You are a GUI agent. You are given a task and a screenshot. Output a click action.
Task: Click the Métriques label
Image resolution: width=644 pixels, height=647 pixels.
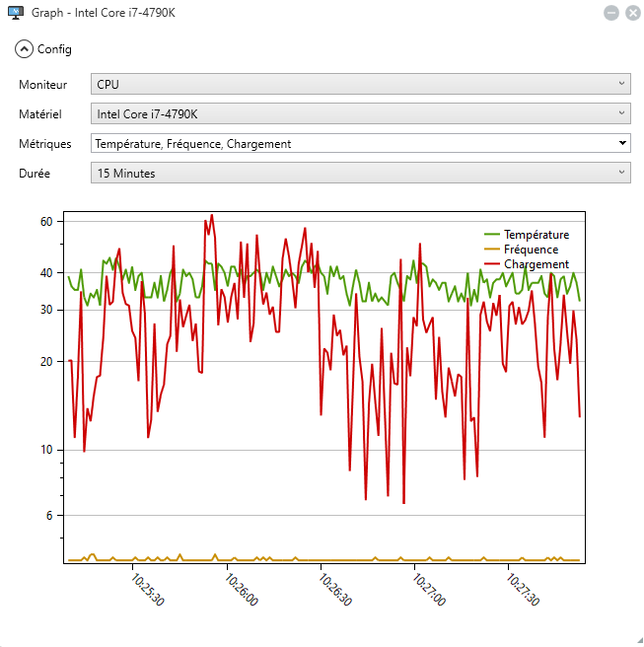coord(45,144)
